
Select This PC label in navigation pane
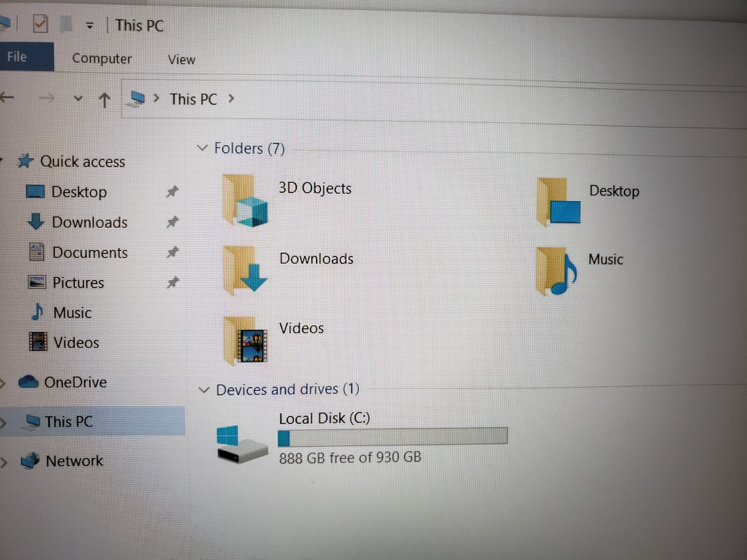coord(69,421)
